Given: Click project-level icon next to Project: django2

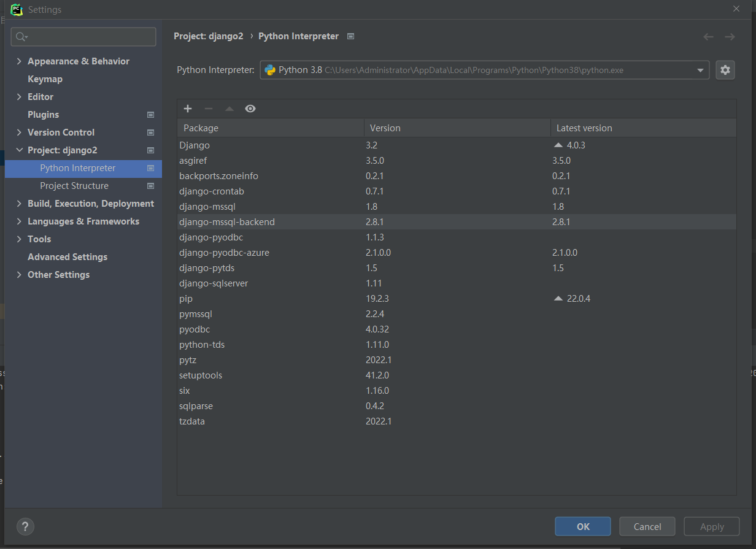Looking at the screenshot, I should coord(151,150).
